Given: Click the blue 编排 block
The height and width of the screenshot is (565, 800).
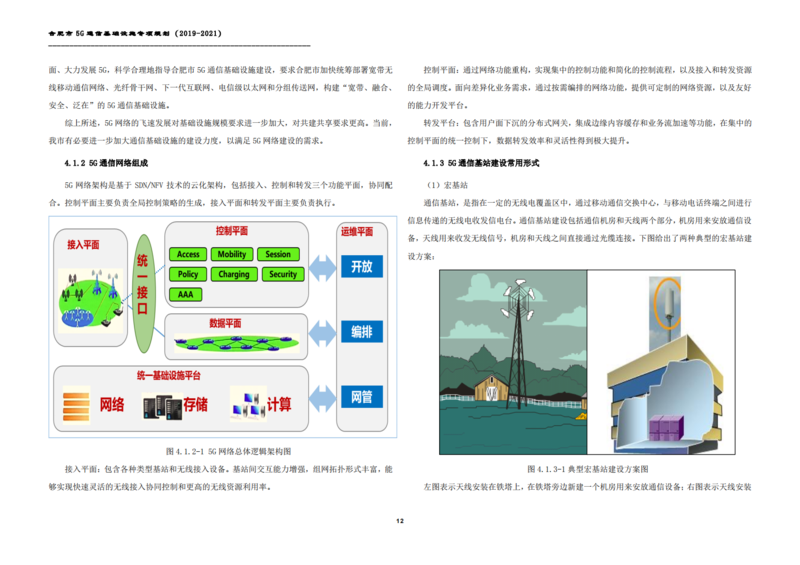Looking at the screenshot, I should point(361,332).
